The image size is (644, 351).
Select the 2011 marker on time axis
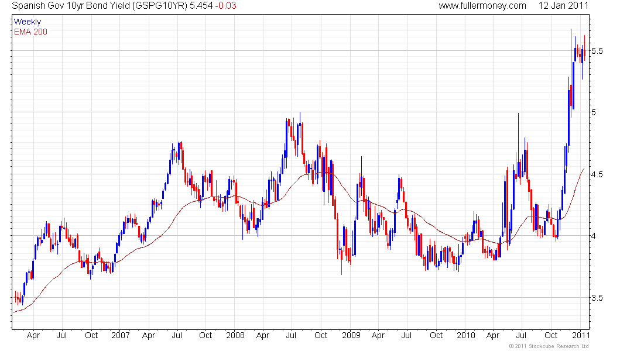580,336
